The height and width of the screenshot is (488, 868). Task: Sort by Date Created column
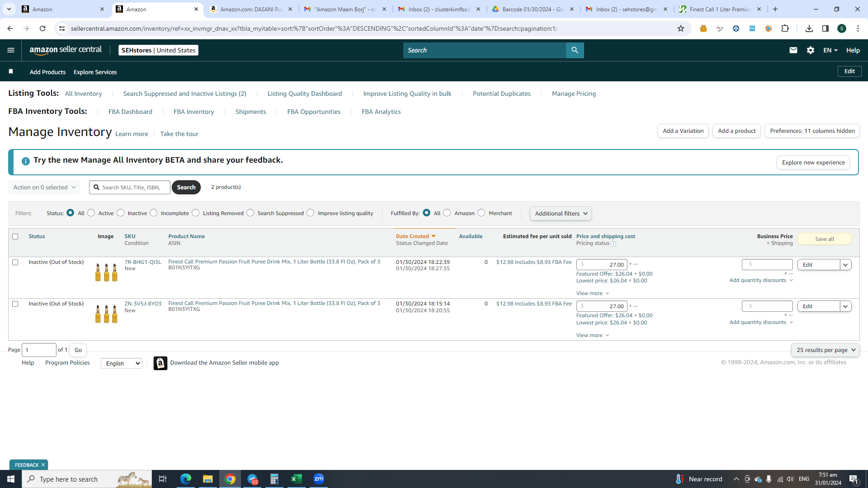click(415, 236)
